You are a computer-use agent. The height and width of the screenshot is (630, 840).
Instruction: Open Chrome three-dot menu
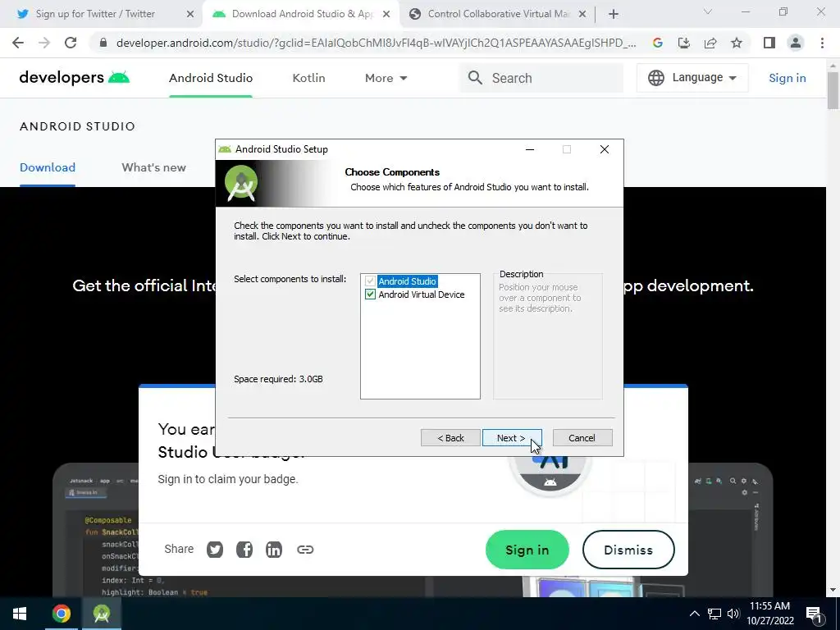pos(822,43)
